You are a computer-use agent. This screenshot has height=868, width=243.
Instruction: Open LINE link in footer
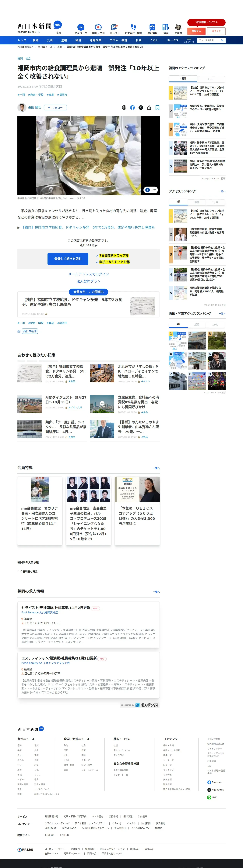(x=212, y=797)
